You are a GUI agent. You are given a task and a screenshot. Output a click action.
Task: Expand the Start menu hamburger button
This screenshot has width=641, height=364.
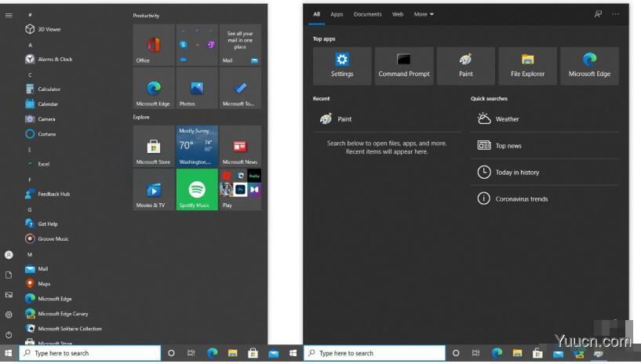(x=9, y=15)
